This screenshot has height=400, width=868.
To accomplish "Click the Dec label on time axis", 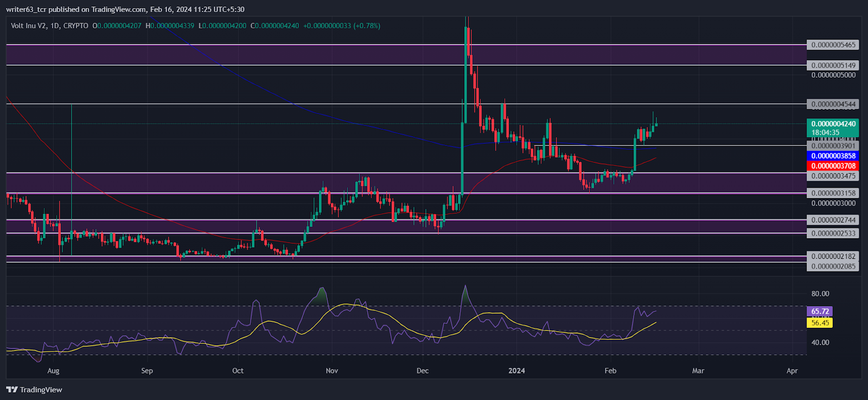I will click(x=423, y=371).
